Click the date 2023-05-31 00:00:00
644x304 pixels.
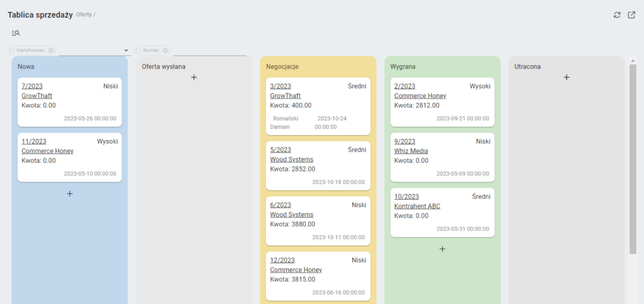coord(463,229)
